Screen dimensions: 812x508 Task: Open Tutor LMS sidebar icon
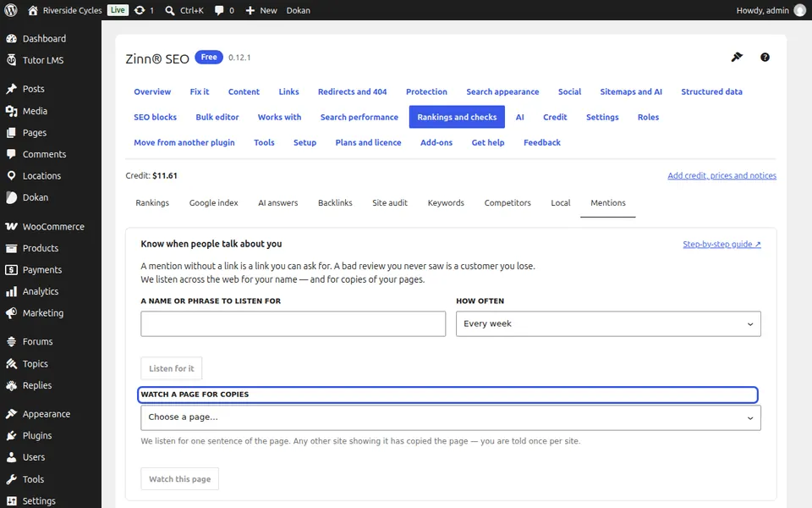[11, 60]
